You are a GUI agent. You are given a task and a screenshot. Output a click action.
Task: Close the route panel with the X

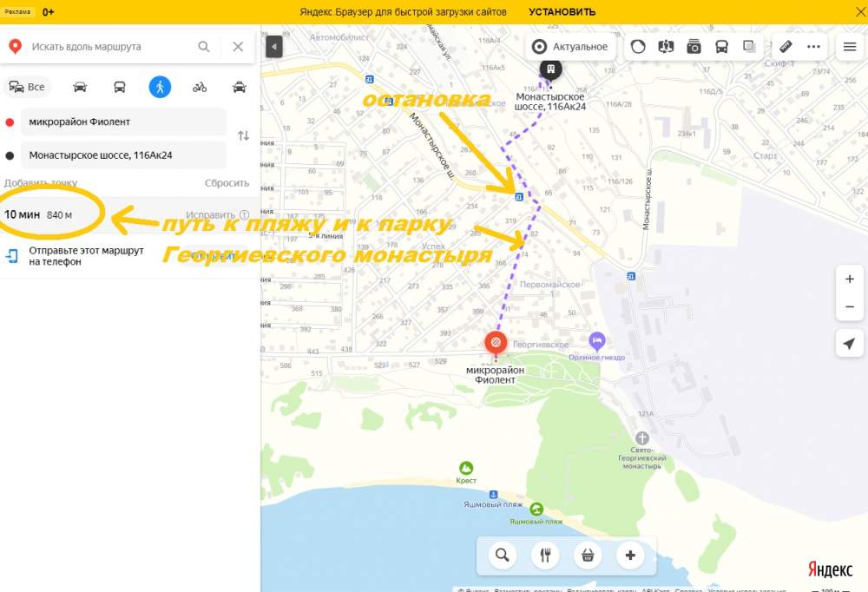238,47
